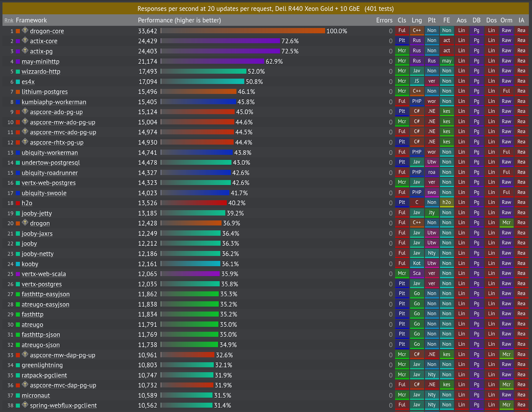This screenshot has width=532, height=412.
Task: Open sorting on the DB column header
Action: [476, 20]
